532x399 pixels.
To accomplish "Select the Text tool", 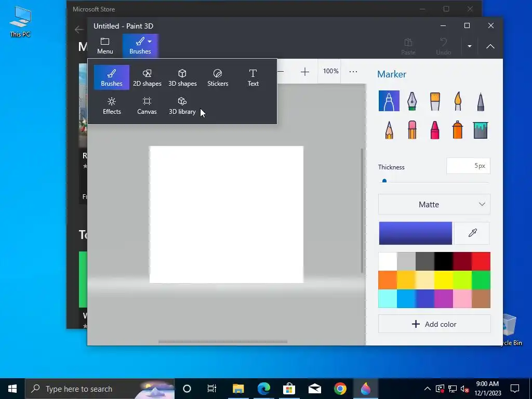I will (x=253, y=77).
